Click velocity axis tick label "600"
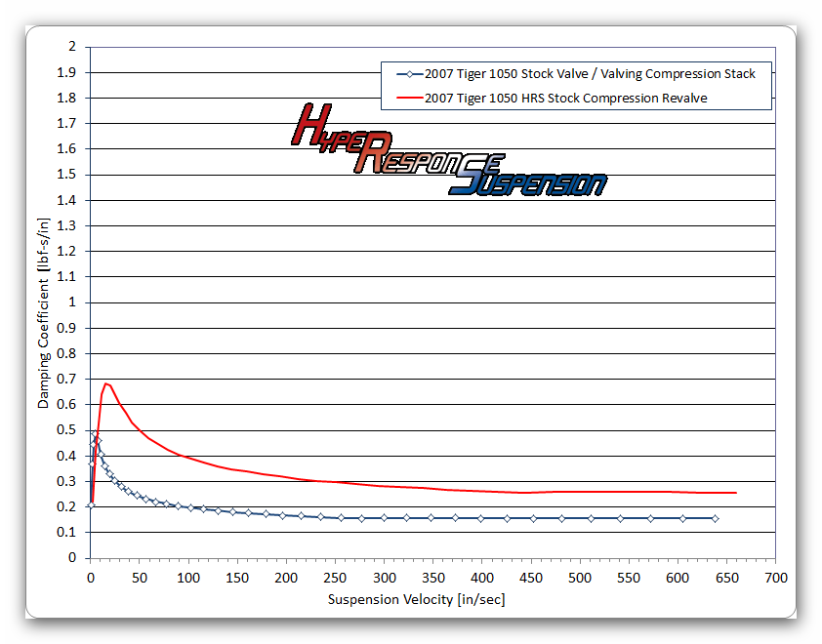Image resolution: width=822 pixels, height=644 pixels. [x=678, y=578]
